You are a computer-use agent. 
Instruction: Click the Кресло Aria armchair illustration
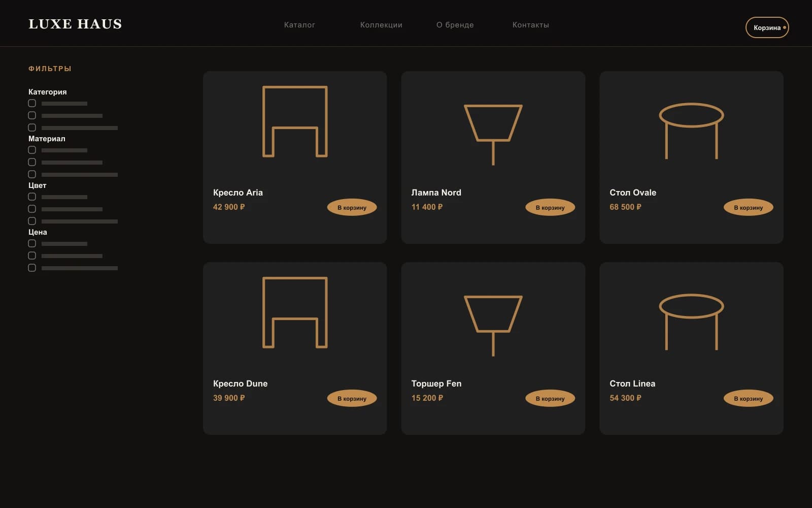pos(295,121)
